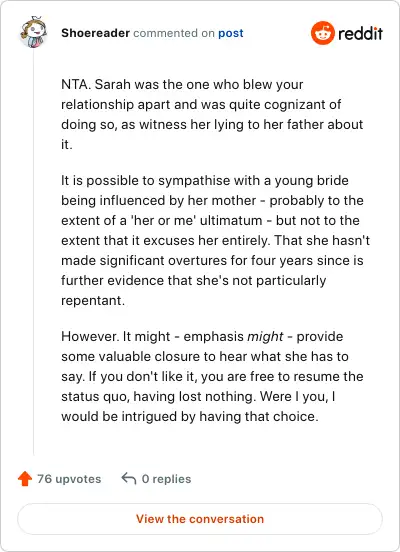Click the paragraph starting 'NTA. Sarah was'
Viewport: 400px width, 552px height.
[x=212, y=114]
